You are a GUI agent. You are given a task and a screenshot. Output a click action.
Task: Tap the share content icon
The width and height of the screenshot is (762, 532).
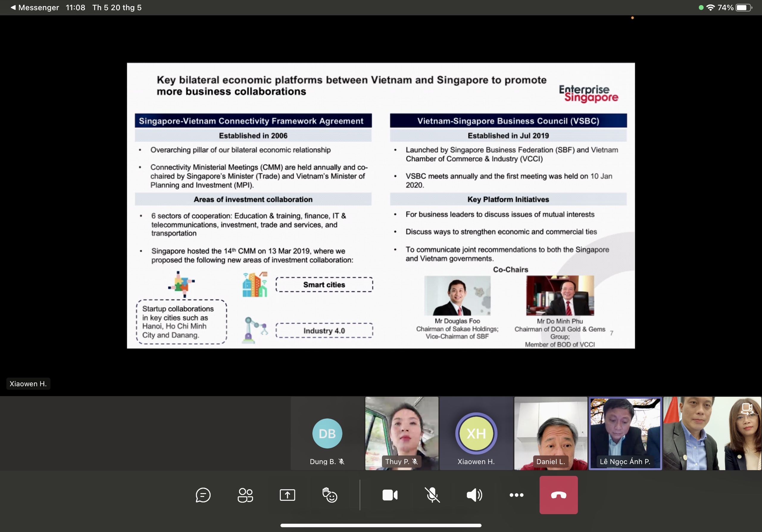pos(287,495)
